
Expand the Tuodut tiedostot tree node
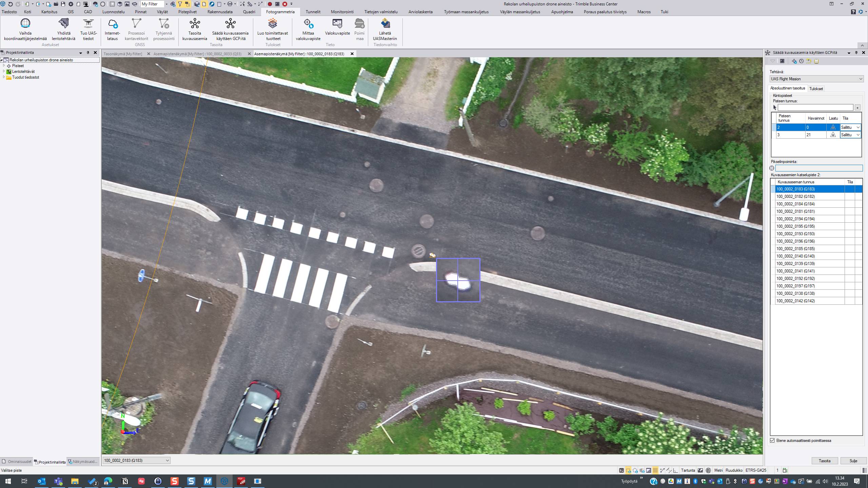click(4, 77)
